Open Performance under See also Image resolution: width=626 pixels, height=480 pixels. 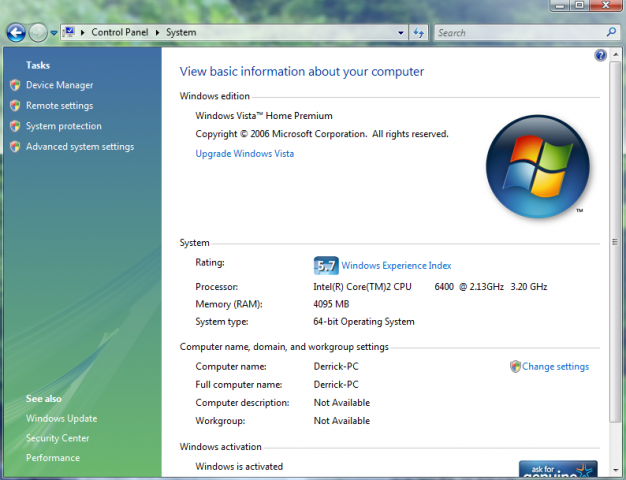tap(53, 458)
